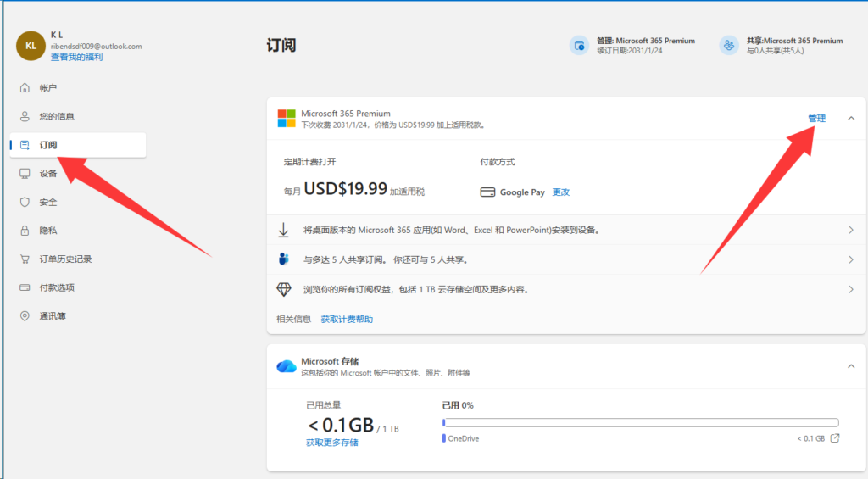Click the OneDrive cloud storage icon
Viewport: 868px width, 479px height.
click(287, 366)
